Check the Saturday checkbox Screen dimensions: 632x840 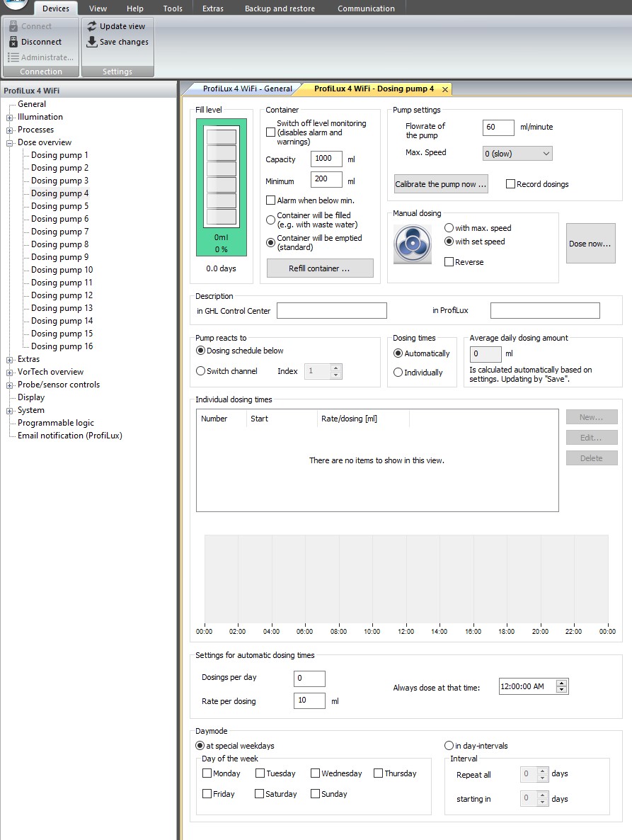[x=260, y=794]
